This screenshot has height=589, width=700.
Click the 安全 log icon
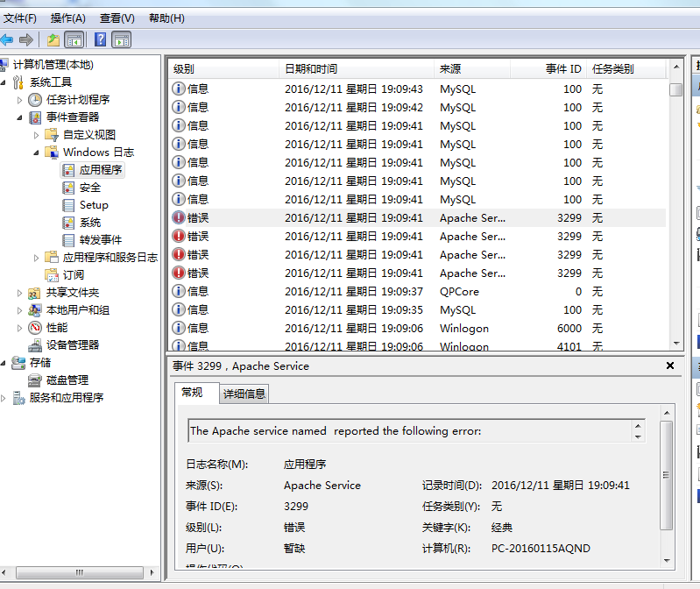point(68,188)
